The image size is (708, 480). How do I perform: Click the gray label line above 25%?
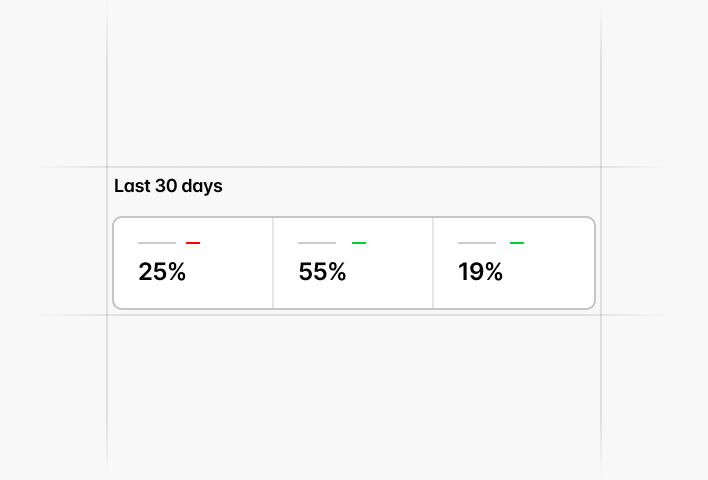[x=157, y=243]
